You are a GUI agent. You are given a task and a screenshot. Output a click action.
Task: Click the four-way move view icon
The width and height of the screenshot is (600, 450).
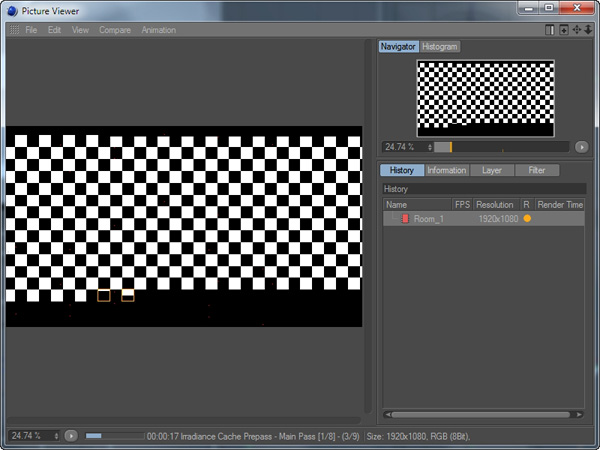click(x=576, y=30)
